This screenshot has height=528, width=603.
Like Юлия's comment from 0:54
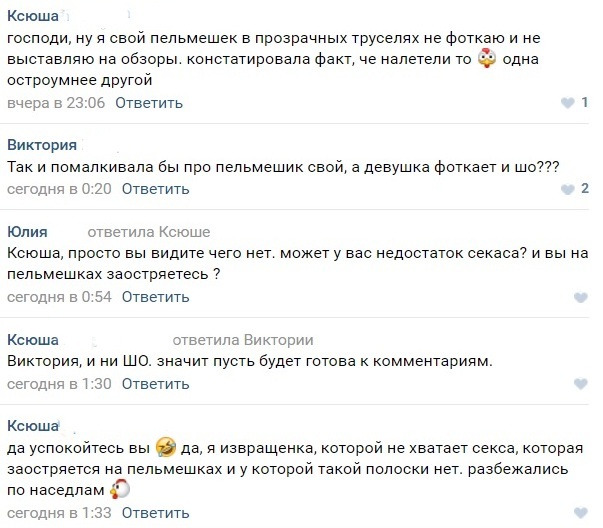tap(581, 298)
